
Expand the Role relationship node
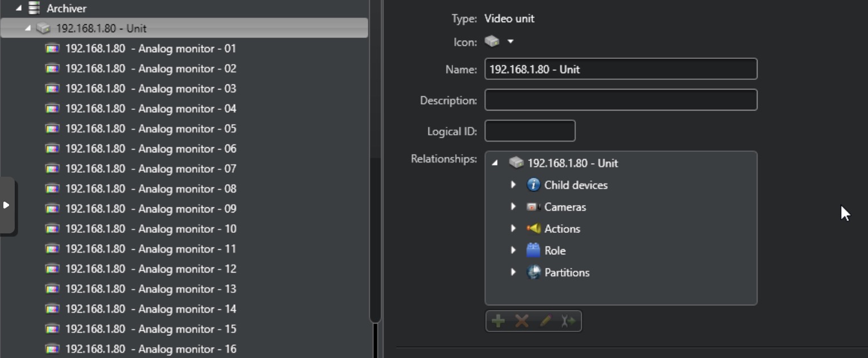(x=513, y=250)
